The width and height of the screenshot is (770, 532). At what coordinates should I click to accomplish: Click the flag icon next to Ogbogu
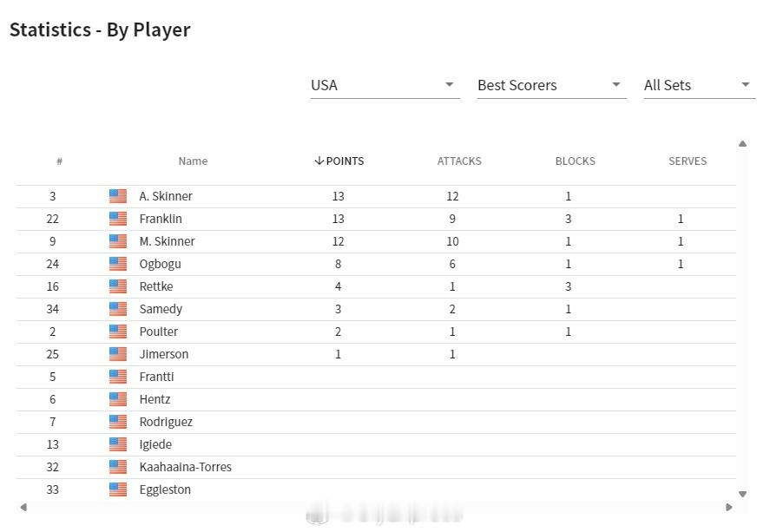pyautogui.click(x=118, y=264)
